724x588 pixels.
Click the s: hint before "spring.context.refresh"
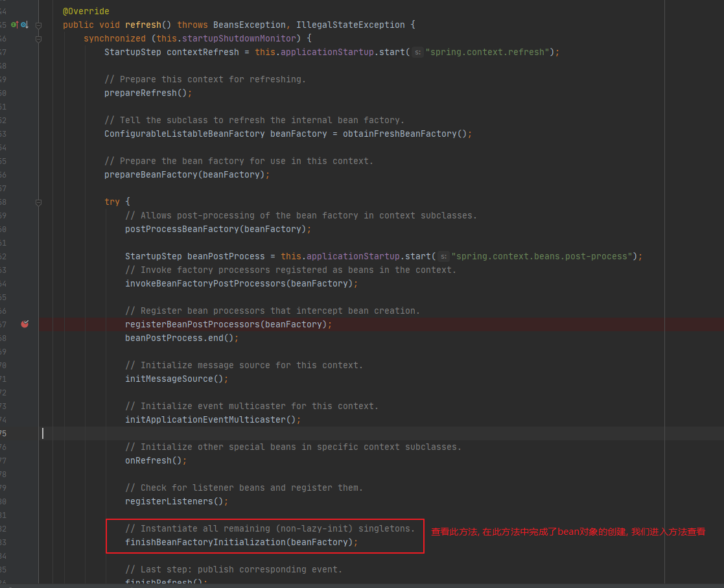tap(417, 53)
